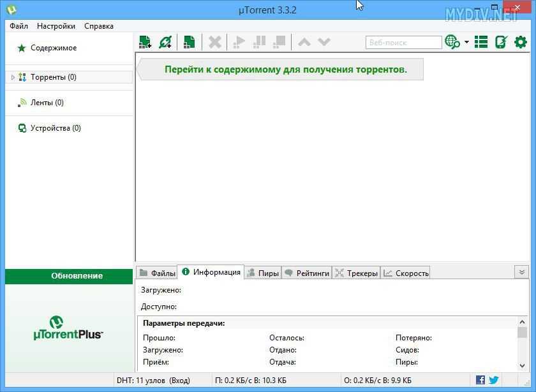Screen dimensions: 536x392
Task: Switch to the Рейтинги tab
Action: [307, 273]
